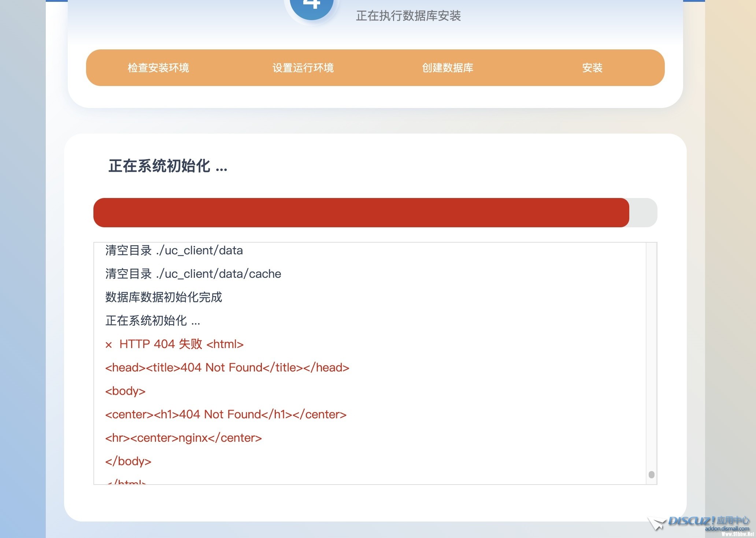
Task: Click the 清空目录 ./uc_client/data/cache log line
Action: (193, 274)
